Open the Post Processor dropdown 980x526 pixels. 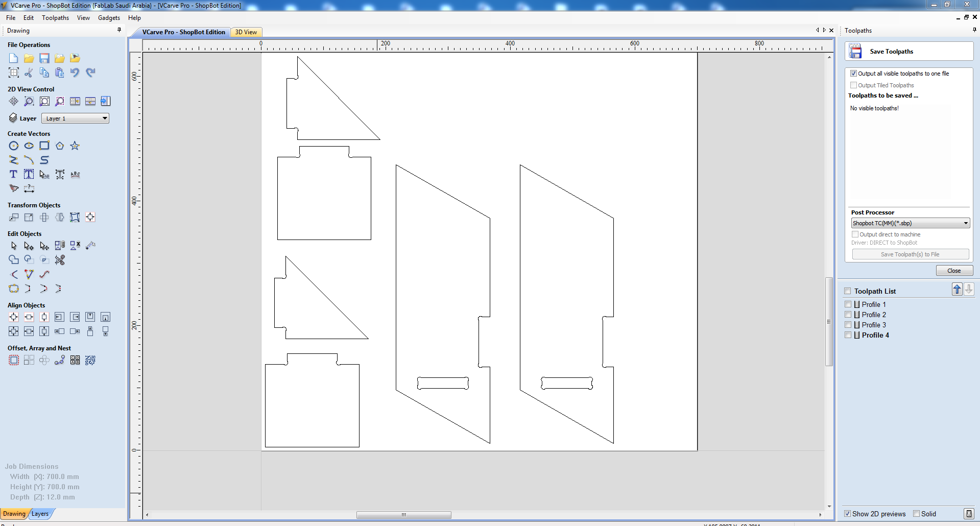click(911, 223)
